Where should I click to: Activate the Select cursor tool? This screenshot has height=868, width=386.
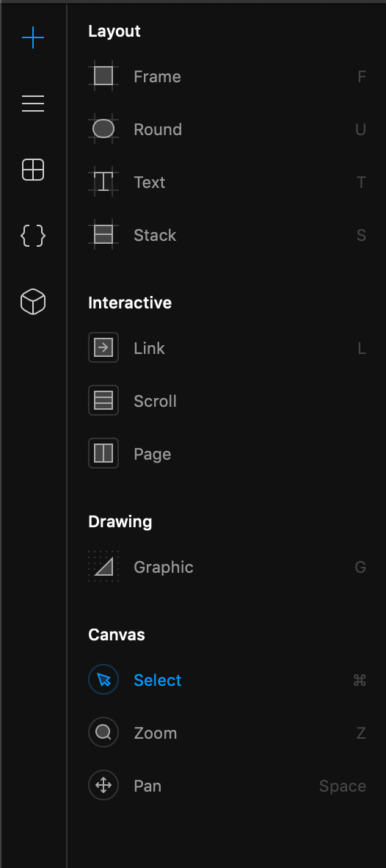tap(103, 679)
